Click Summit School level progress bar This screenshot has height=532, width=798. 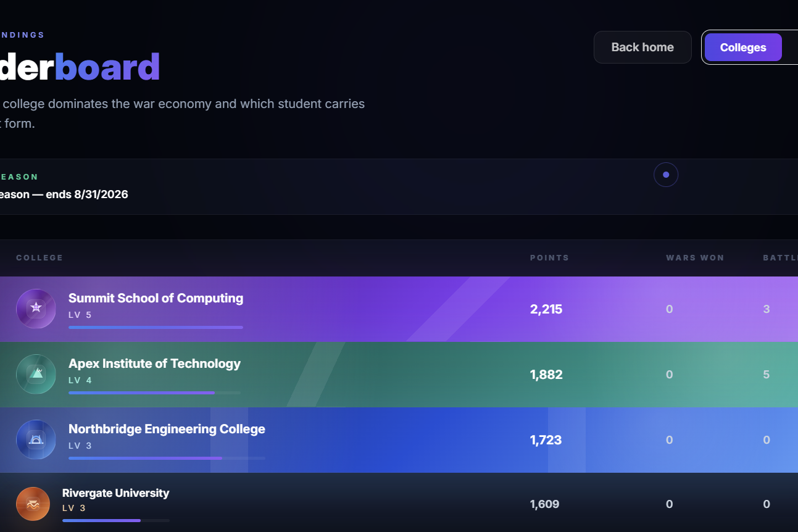(x=156, y=327)
